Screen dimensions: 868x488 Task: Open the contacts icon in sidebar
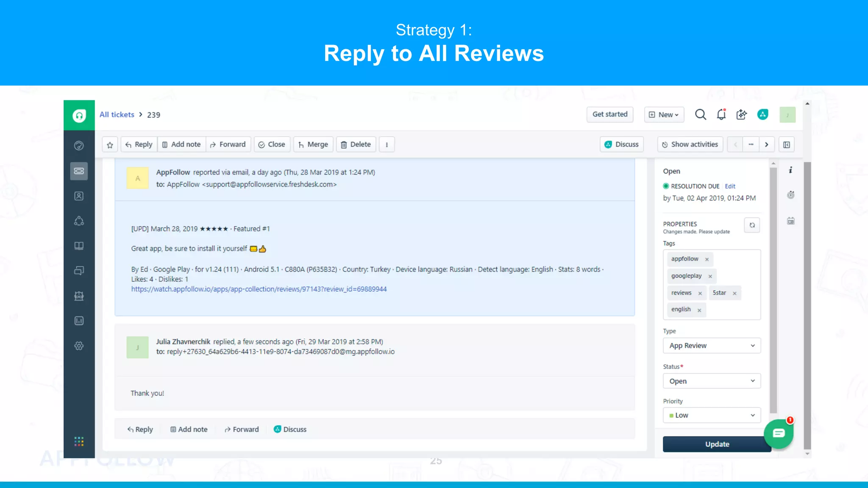[x=79, y=196]
